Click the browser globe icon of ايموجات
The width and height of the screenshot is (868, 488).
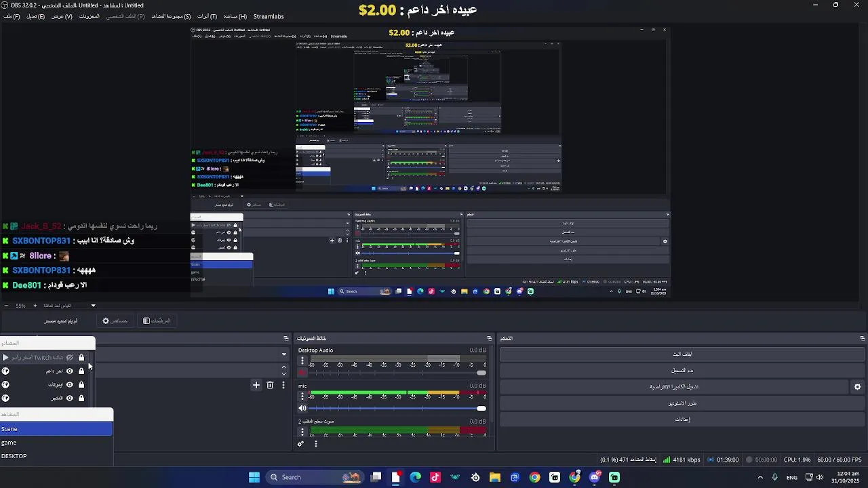pyautogui.click(x=5, y=384)
